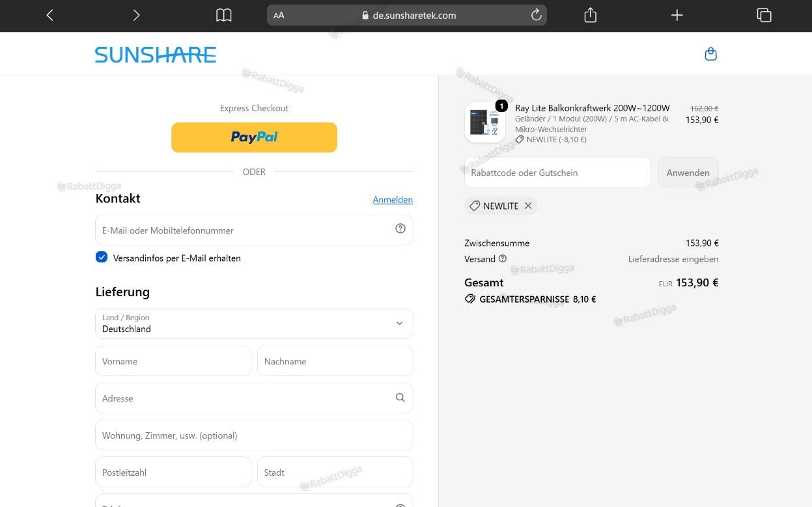Screen dimensions: 812x507
Task: Go forward with Safari forward arrow
Action: tap(136, 15)
